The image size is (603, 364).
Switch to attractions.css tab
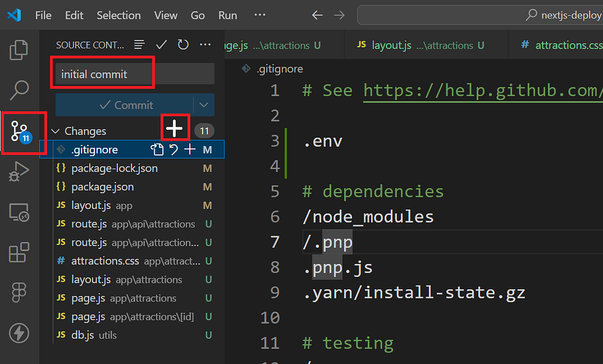tap(556, 45)
